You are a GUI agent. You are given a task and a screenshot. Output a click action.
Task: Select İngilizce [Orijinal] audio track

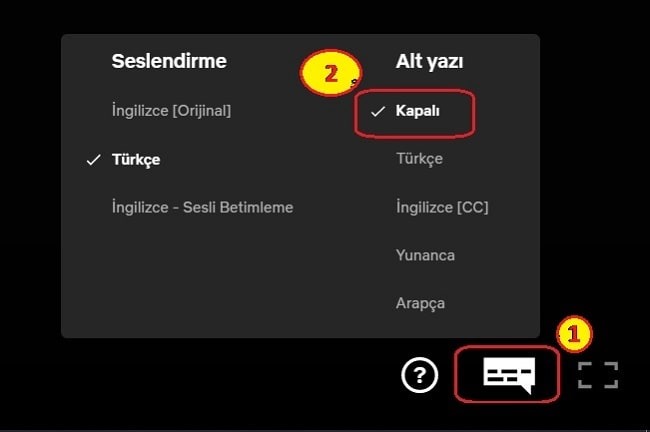click(171, 111)
